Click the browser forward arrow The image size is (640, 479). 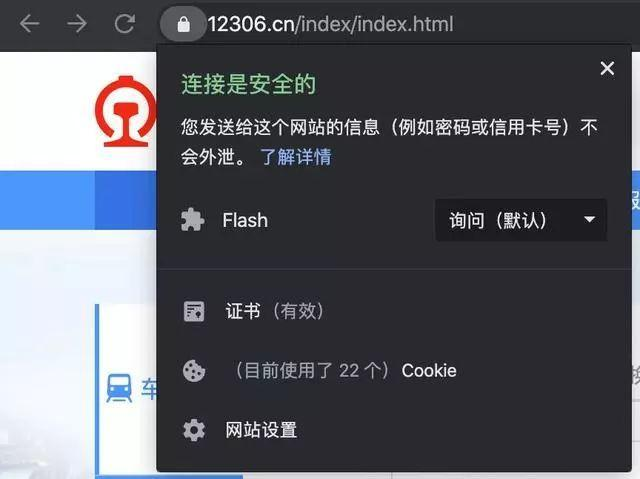77,24
